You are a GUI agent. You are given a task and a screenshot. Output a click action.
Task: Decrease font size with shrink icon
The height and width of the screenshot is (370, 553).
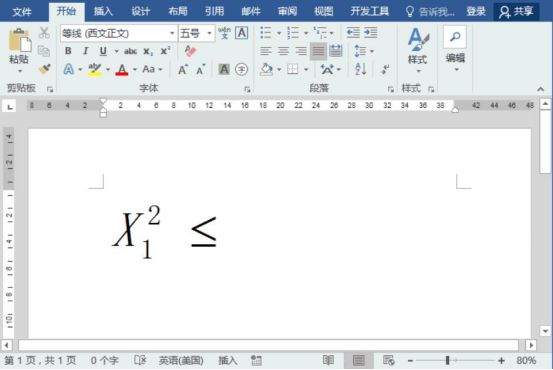pos(201,69)
